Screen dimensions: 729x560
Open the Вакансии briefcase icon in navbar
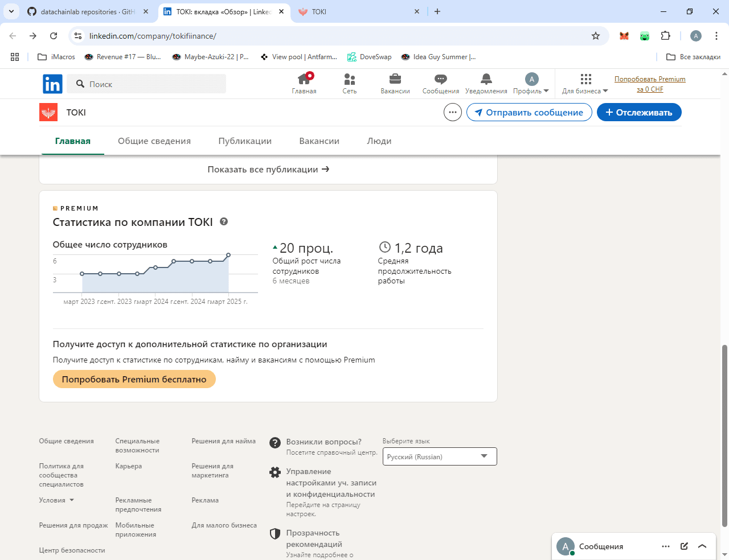395,79
